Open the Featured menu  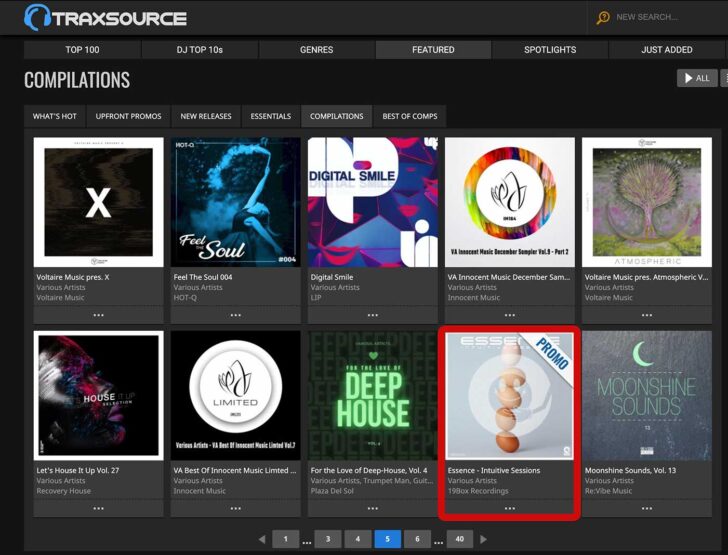coord(433,50)
